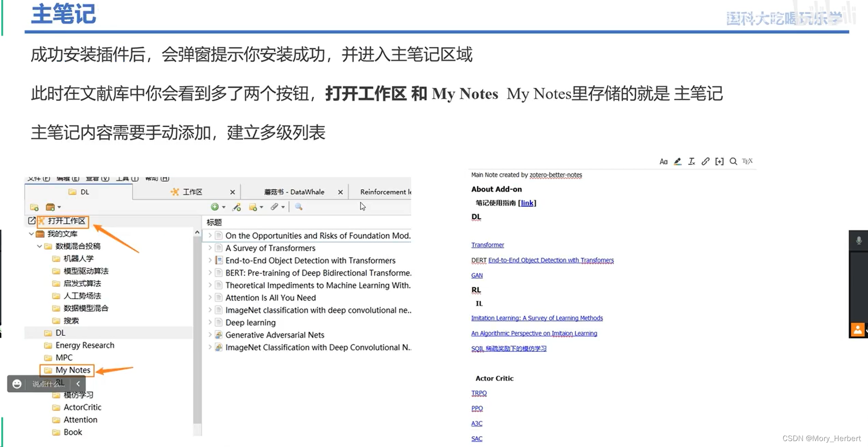Image resolution: width=868 pixels, height=447 pixels.
Task: Click the New Note yellow icon
Action: pos(253,207)
